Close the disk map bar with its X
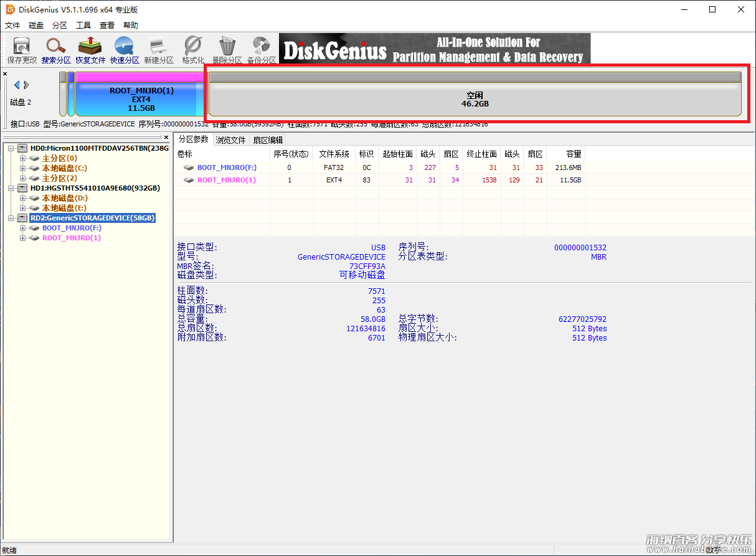The image size is (756, 556). click(x=5, y=74)
